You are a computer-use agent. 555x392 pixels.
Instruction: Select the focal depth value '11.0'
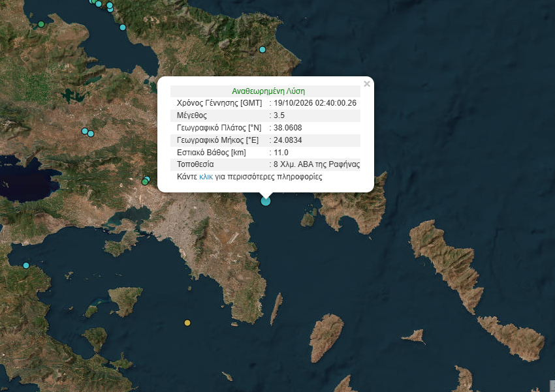281,153
